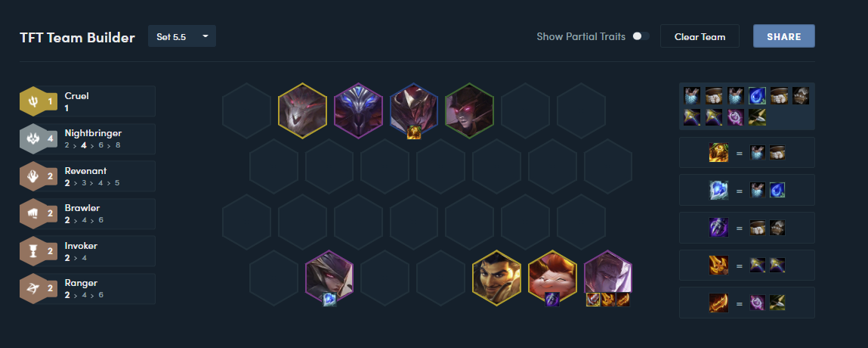This screenshot has width=868, height=348.
Task: Open the Set 5.5 dropdown
Action: tap(181, 36)
